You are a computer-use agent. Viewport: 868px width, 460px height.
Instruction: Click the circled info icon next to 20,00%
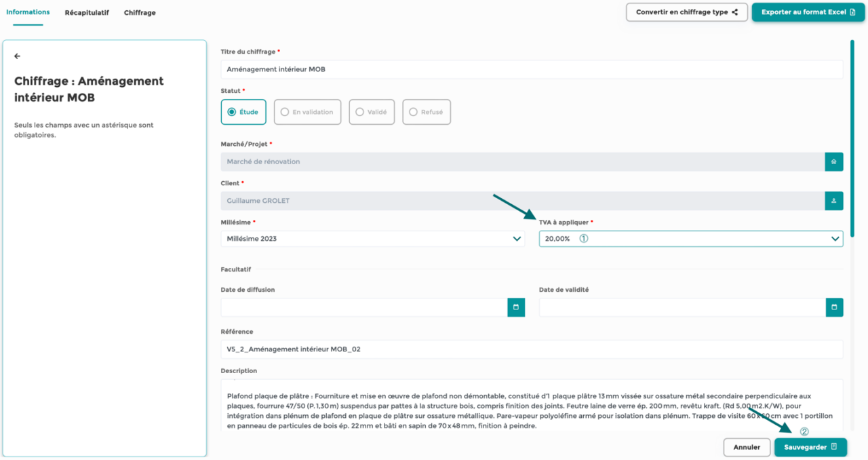[x=584, y=238]
